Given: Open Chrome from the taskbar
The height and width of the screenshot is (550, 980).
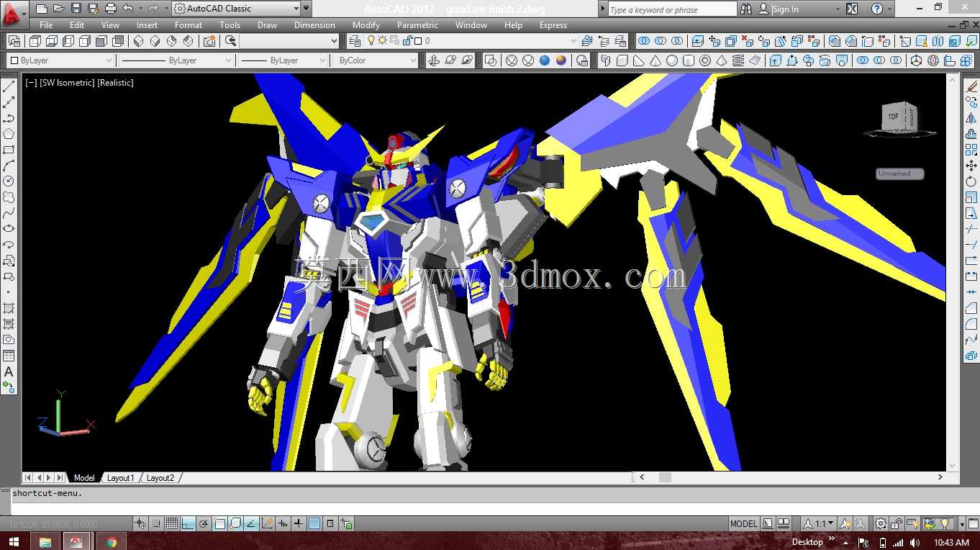Looking at the screenshot, I should [112, 541].
